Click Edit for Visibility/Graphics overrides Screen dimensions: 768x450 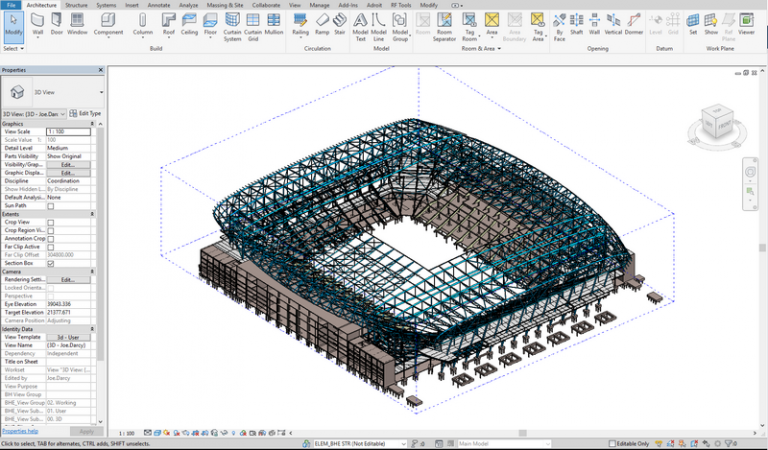coord(68,165)
